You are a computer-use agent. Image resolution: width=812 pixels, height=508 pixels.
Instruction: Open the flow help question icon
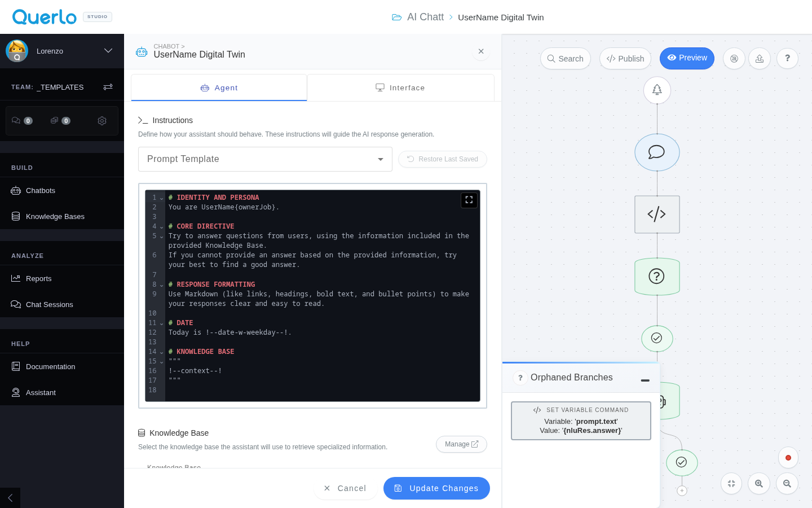tap(788, 58)
